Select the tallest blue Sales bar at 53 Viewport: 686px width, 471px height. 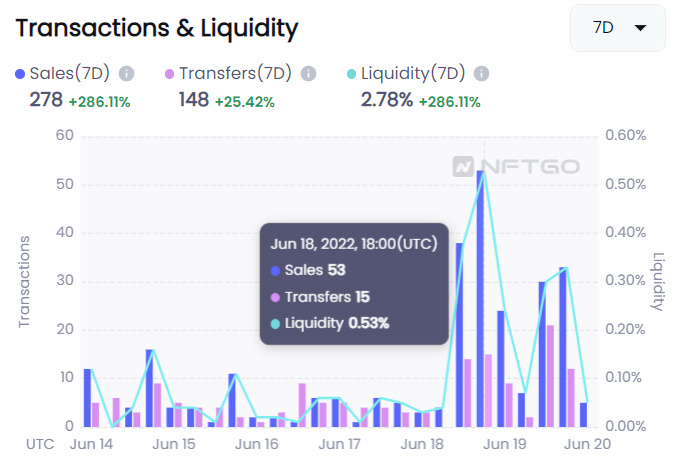[x=480, y=298]
